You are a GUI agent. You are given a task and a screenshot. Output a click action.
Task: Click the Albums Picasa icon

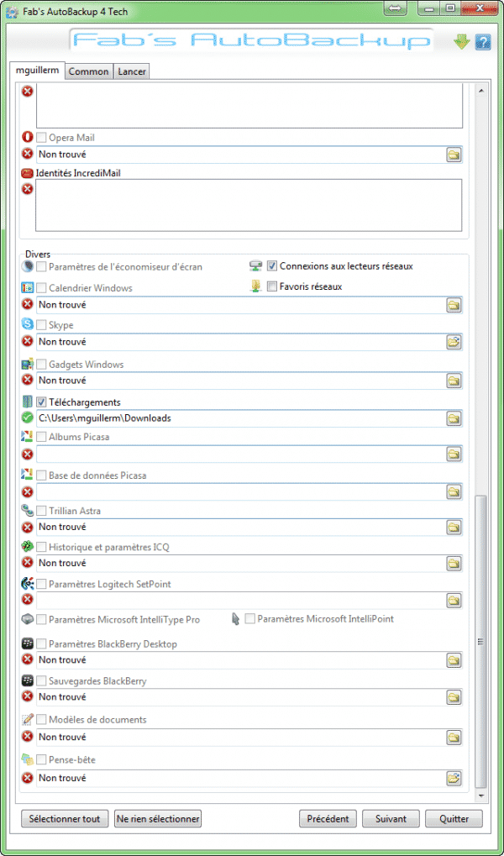click(28, 437)
